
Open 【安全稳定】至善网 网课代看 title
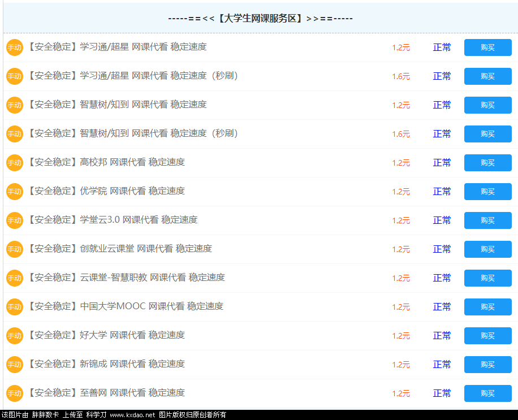coord(106,393)
